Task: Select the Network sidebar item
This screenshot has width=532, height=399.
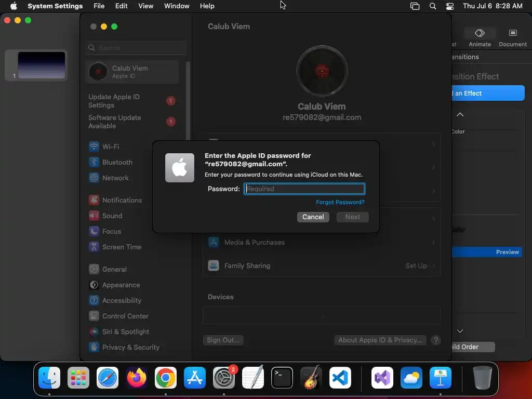Action: point(109,178)
